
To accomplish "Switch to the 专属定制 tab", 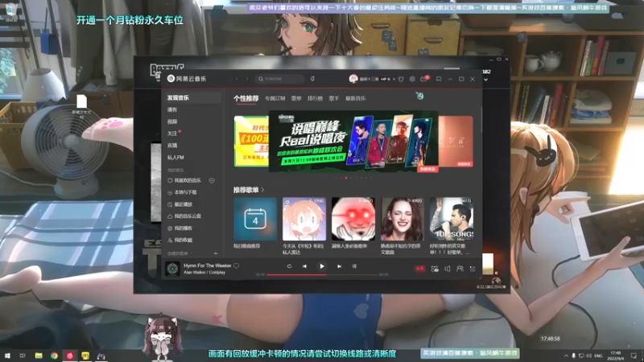I will (275, 98).
